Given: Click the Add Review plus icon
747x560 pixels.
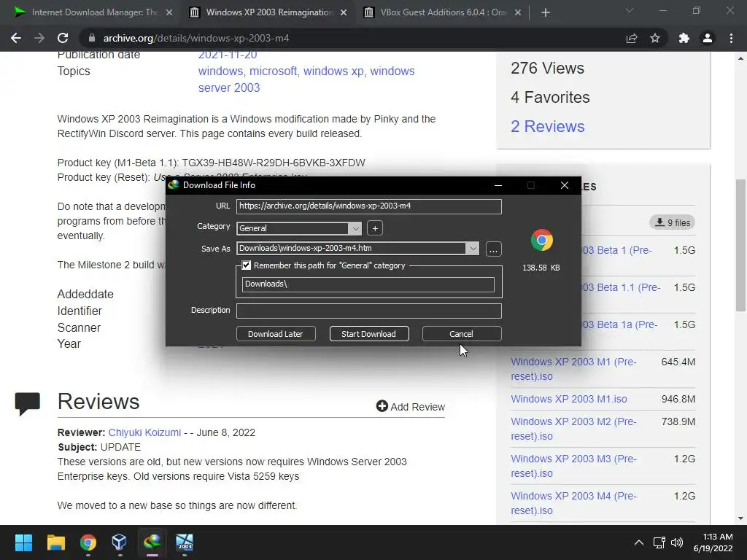Looking at the screenshot, I should pyautogui.click(x=382, y=405).
